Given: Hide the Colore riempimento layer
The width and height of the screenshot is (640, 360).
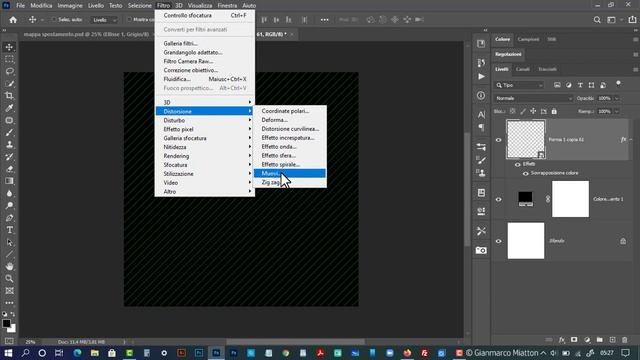Looking at the screenshot, I should pyautogui.click(x=498, y=200).
